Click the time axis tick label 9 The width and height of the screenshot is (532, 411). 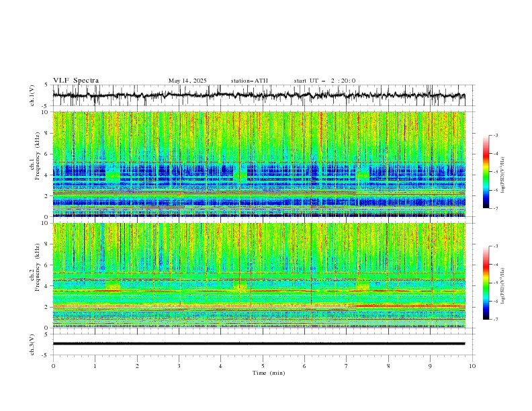click(x=430, y=366)
